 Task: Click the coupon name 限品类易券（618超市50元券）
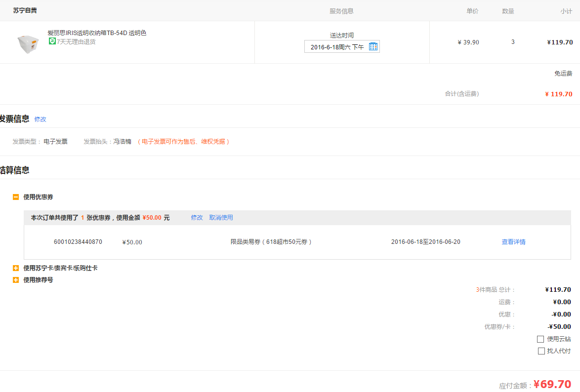tap(271, 242)
